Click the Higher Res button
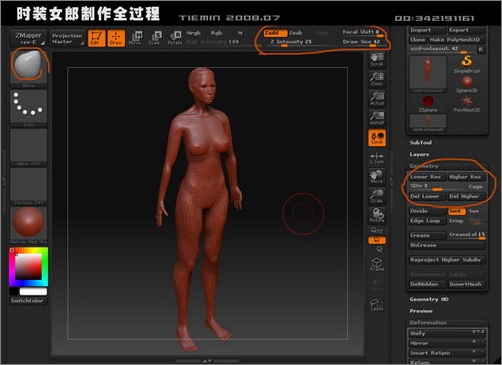This screenshot has height=365, width=502. coord(466,177)
